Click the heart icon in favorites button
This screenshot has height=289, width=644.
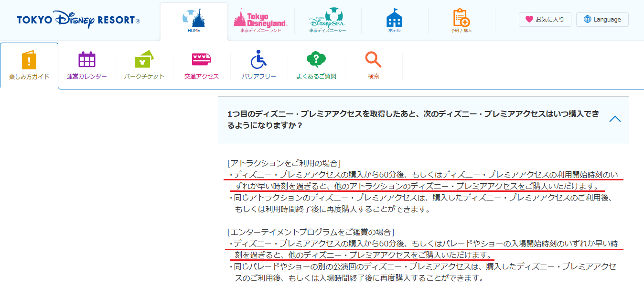coord(529,20)
